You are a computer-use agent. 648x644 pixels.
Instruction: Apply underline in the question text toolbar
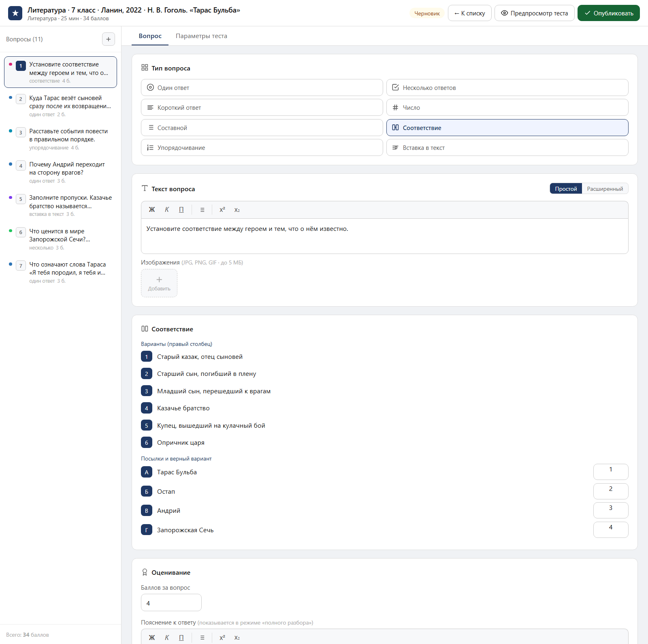coord(181,210)
